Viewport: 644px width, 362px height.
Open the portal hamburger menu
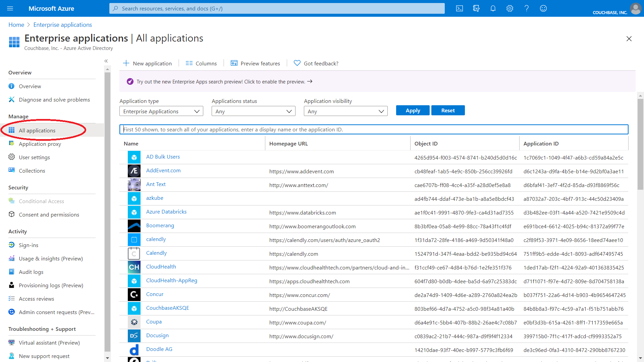tap(10, 8)
